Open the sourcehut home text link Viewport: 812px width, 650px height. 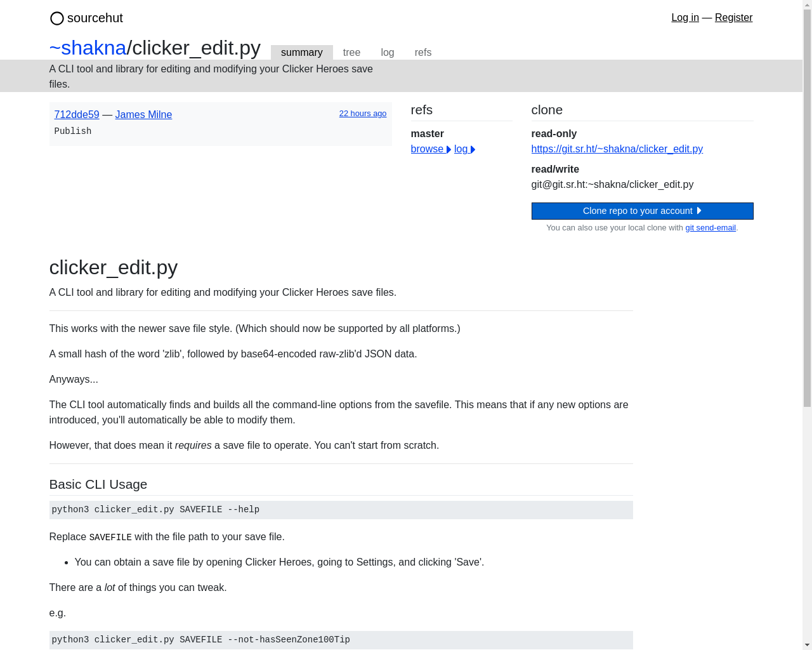95,18
